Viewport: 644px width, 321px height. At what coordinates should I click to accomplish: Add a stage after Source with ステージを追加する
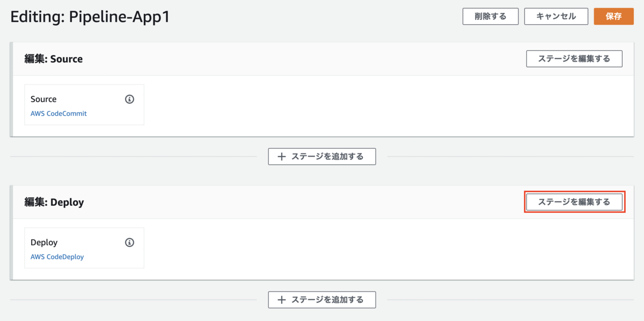322,156
